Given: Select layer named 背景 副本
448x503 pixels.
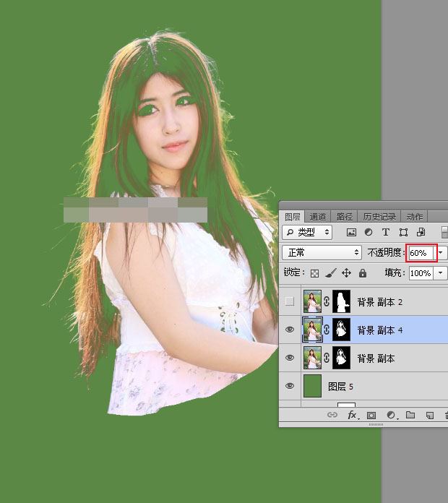Looking at the screenshot, I should pos(376,358).
